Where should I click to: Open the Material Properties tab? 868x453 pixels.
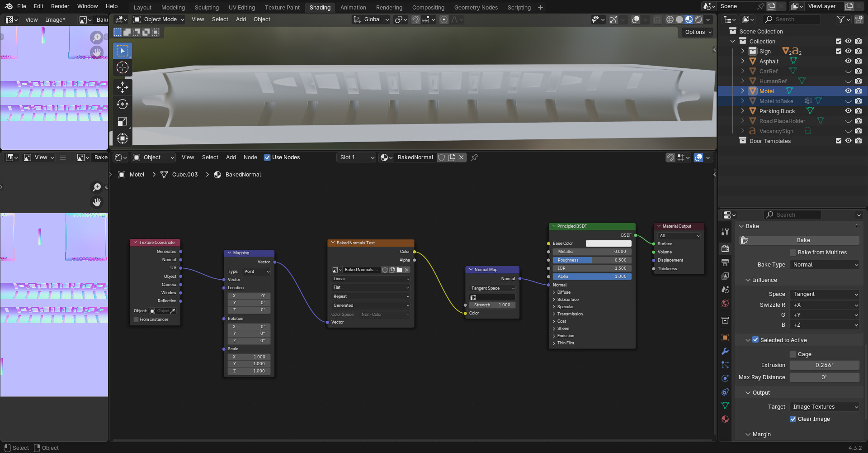[725, 419]
